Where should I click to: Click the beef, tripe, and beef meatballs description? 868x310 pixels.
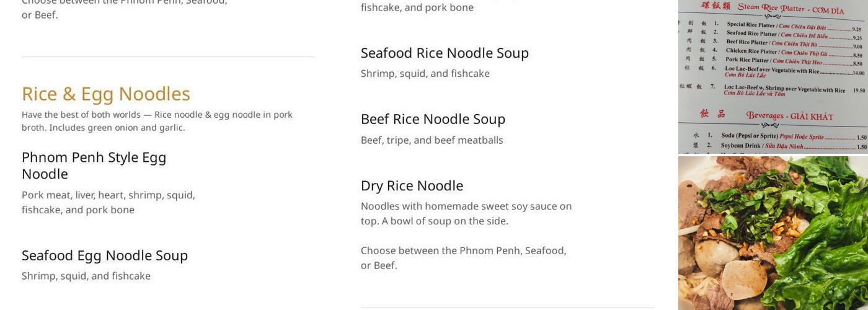pos(432,140)
